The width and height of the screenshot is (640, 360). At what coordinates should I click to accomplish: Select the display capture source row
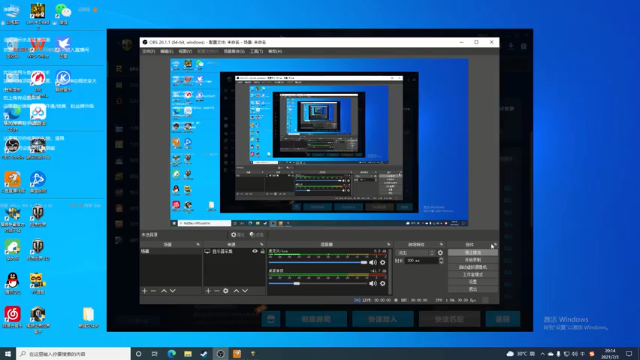click(234, 251)
